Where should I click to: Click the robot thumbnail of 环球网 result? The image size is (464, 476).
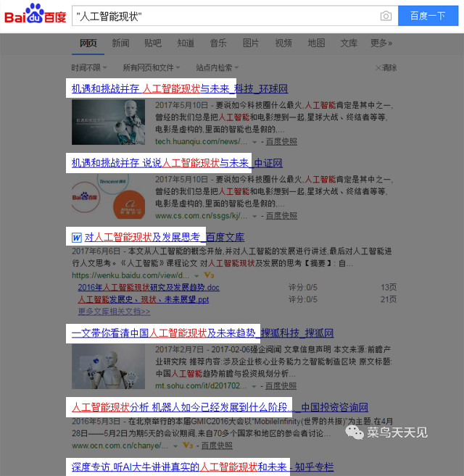(x=108, y=122)
